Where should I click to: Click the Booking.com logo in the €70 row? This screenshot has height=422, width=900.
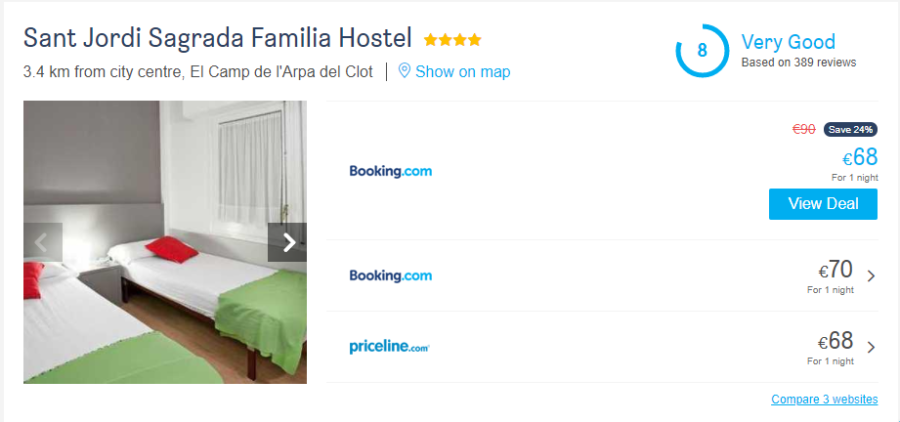[390, 275]
